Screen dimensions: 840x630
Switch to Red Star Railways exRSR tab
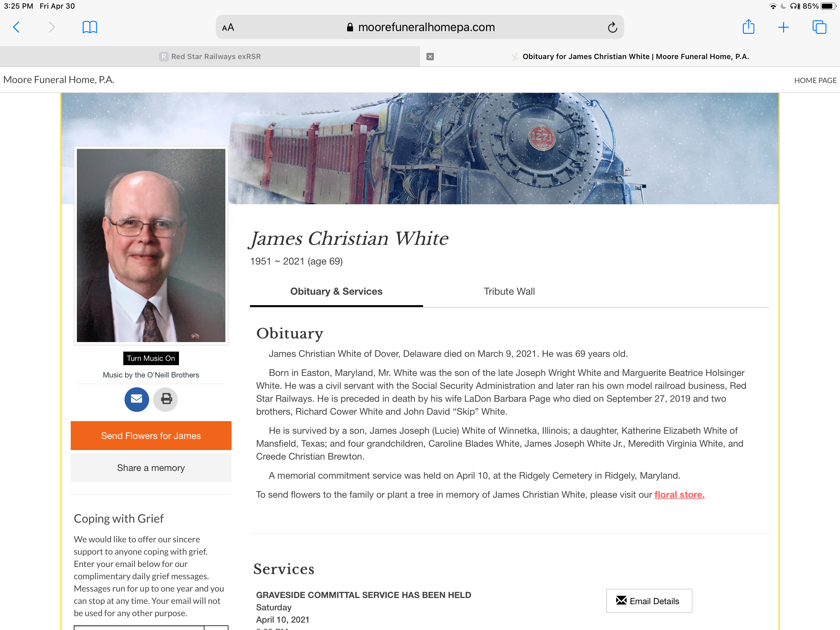click(x=210, y=56)
